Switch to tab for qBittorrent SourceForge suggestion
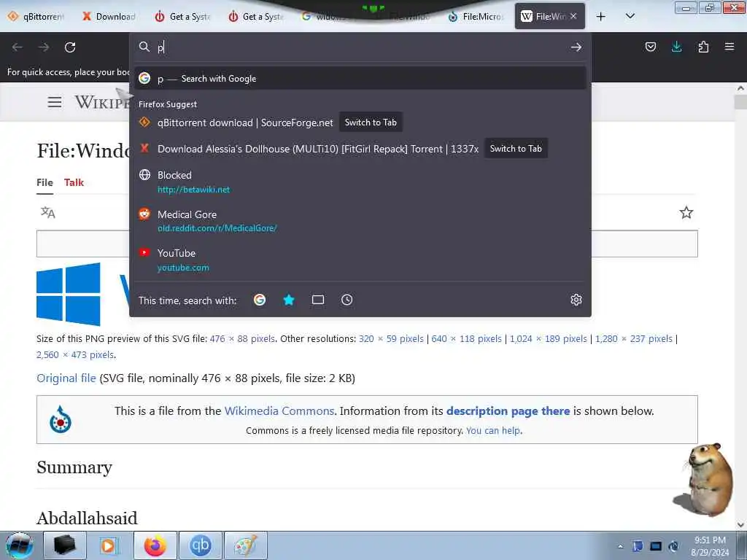 point(371,122)
